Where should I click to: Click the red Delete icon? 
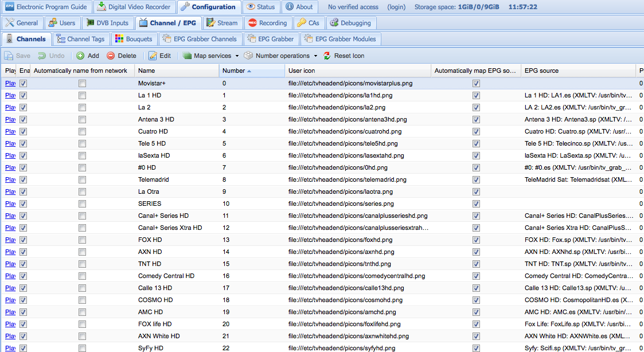[x=111, y=56]
